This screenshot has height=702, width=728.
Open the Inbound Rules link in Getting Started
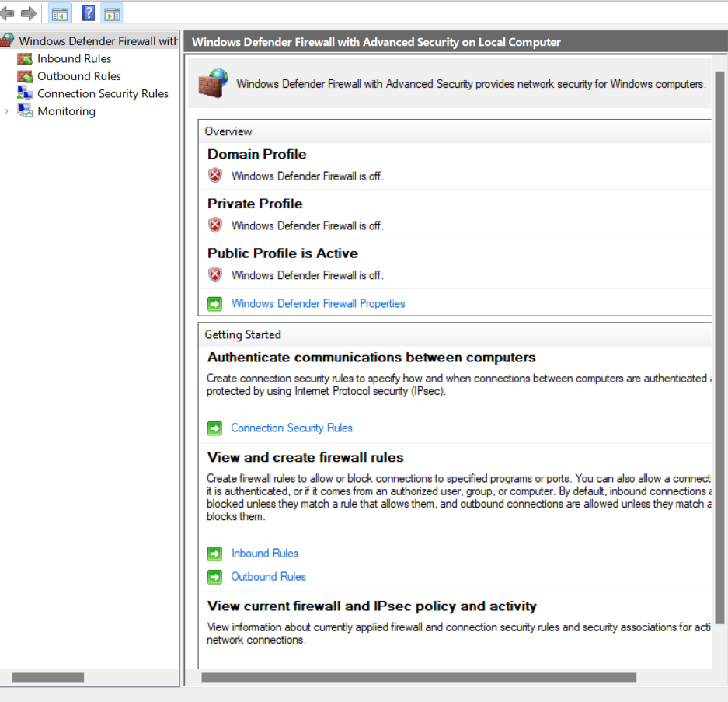(265, 554)
